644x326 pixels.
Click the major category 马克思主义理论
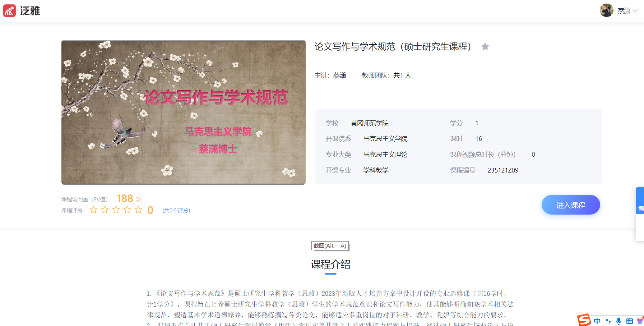click(x=385, y=155)
